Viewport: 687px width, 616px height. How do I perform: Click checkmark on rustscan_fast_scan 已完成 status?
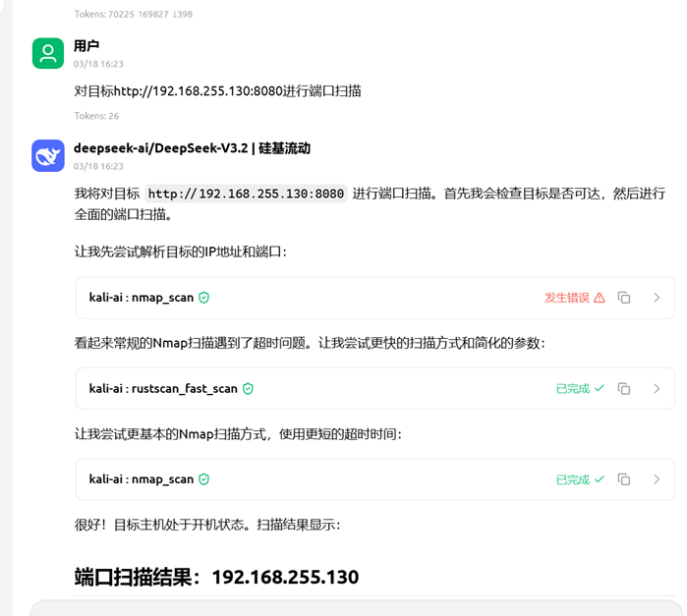click(x=600, y=388)
